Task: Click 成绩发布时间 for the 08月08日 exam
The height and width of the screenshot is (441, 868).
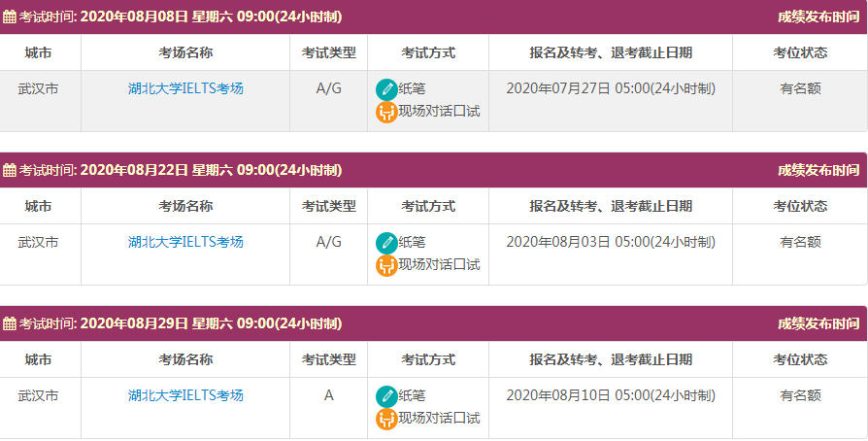Action: click(818, 17)
